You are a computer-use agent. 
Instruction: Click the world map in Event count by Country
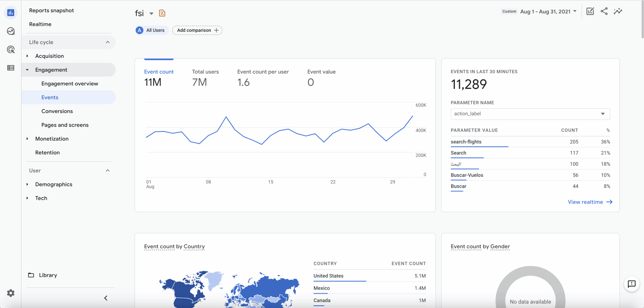pos(229,289)
